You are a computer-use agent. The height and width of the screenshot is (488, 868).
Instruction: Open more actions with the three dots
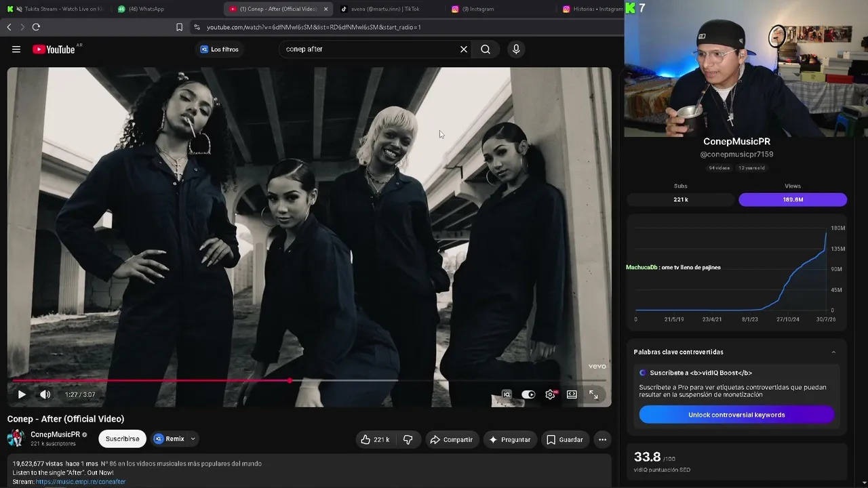602,439
